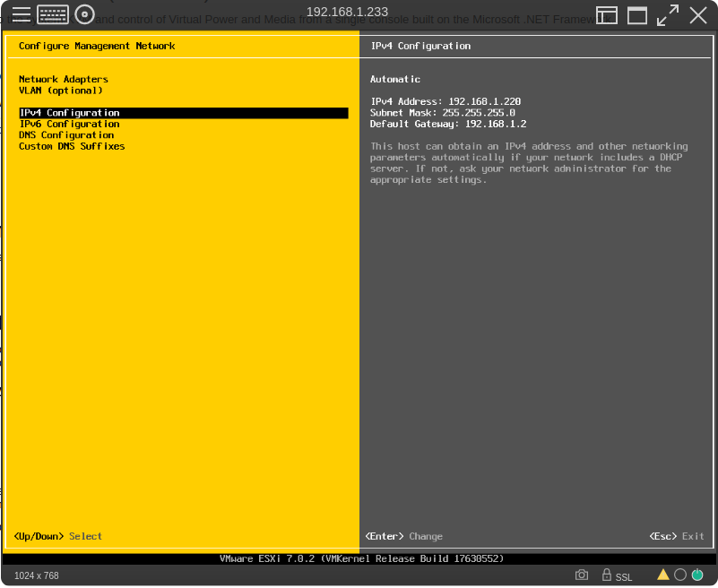Click the yellow warning triangle indicator
This screenshot has height=588, width=718.
coord(663,575)
